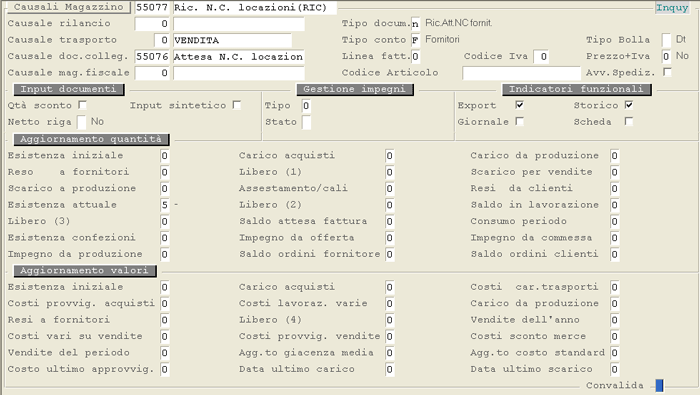This screenshot has width=700, height=395.
Task: Click the Impegno da produzione field
Action: click(165, 254)
